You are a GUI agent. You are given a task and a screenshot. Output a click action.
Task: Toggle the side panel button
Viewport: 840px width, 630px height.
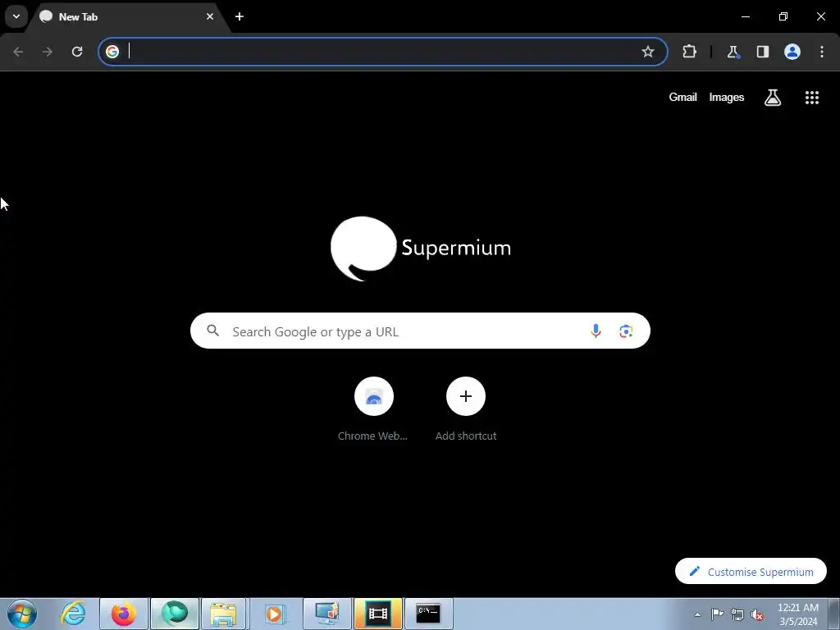[x=763, y=52]
